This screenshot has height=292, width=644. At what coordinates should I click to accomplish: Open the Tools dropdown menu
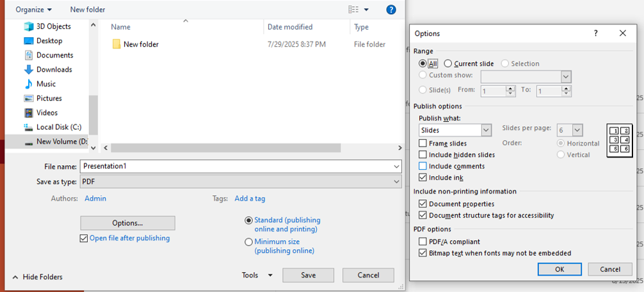coord(257,275)
